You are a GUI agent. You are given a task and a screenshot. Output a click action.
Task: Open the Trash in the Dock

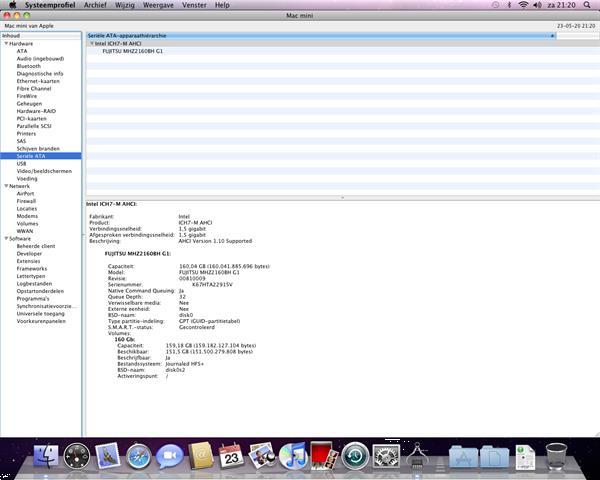[x=556, y=456]
